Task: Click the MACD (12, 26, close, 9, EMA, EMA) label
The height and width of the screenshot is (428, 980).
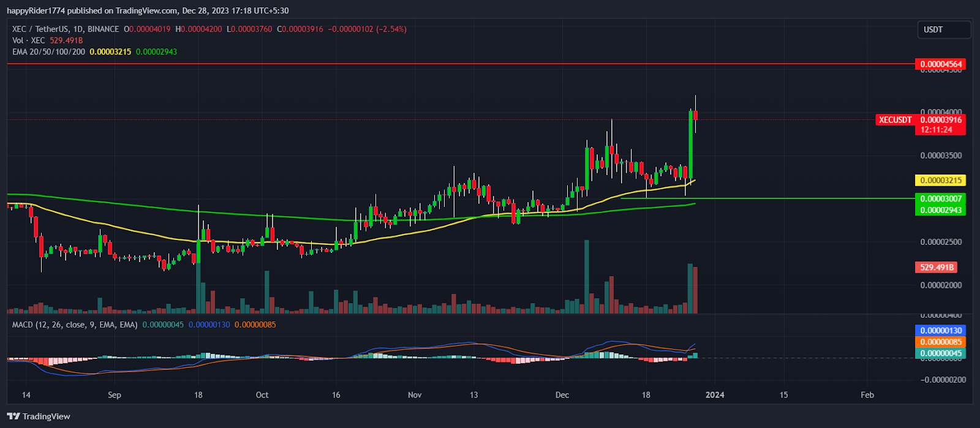Action: tap(75, 325)
